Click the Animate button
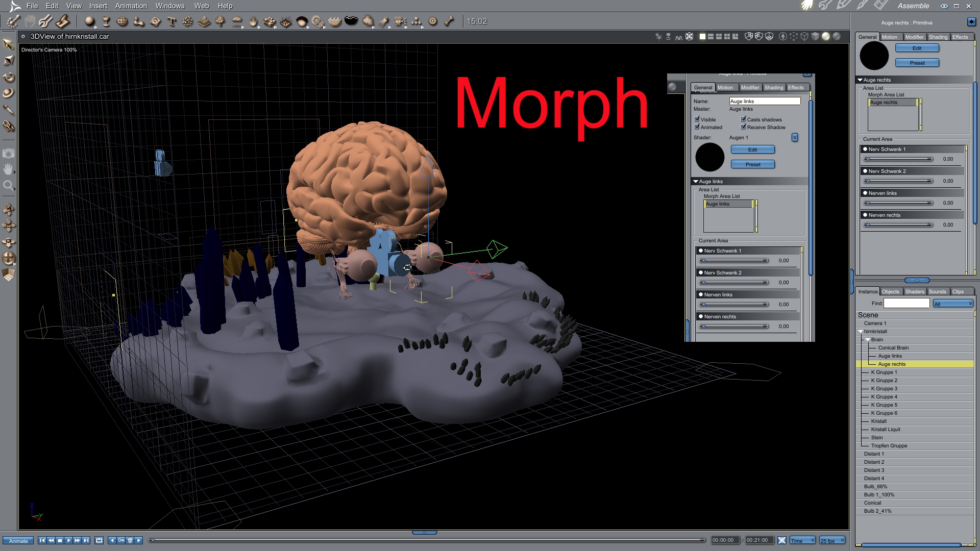The width and height of the screenshot is (980, 551). click(18, 541)
